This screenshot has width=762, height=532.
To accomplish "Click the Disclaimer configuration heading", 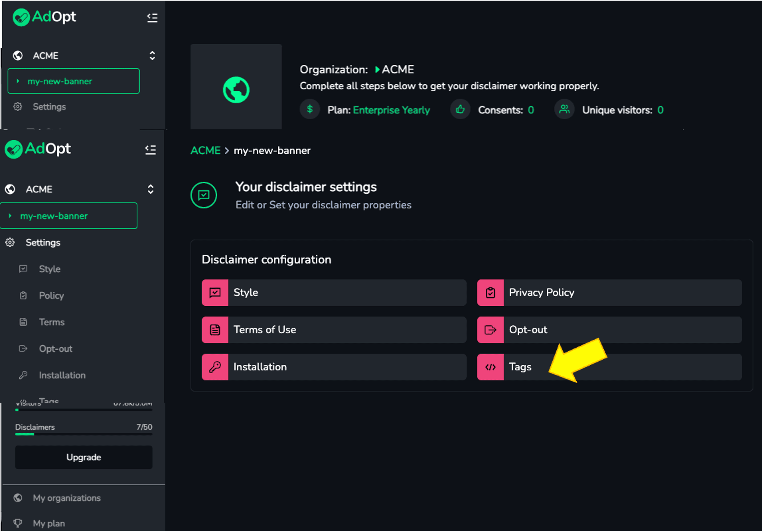I will pos(266,260).
